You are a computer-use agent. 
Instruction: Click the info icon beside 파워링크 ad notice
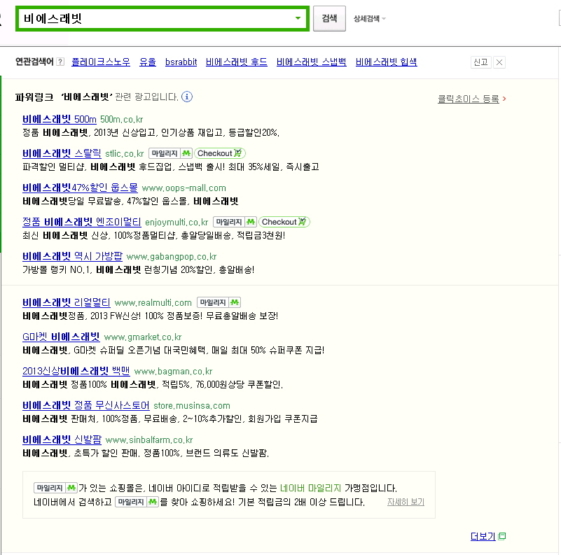(x=187, y=97)
